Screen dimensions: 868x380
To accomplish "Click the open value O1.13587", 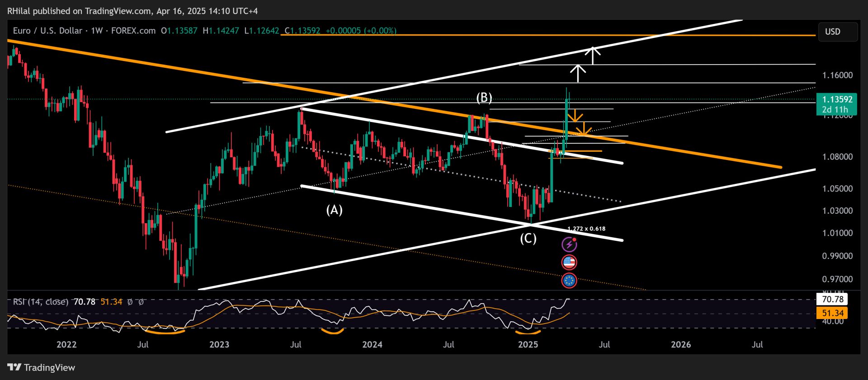I will (x=179, y=31).
